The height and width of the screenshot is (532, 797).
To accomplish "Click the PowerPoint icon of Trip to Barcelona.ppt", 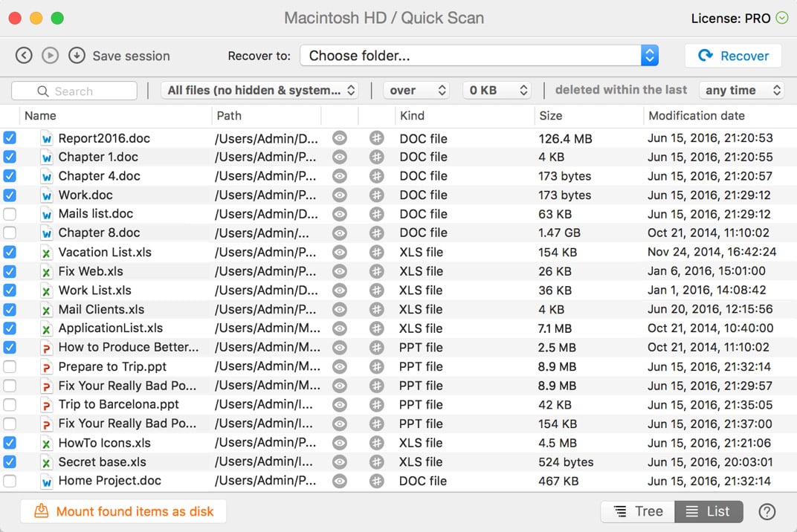I will [46, 405].
